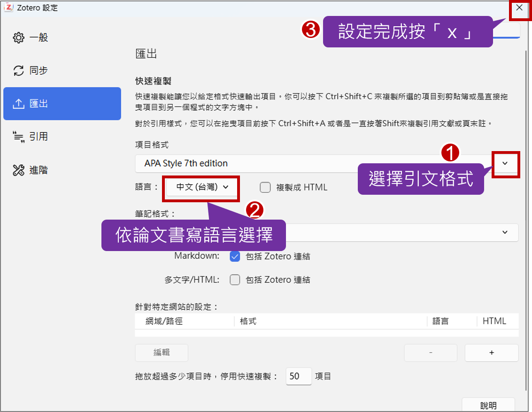Switch to the 同步 settings tab
This screenshot has height=412, width=532.
39,71
